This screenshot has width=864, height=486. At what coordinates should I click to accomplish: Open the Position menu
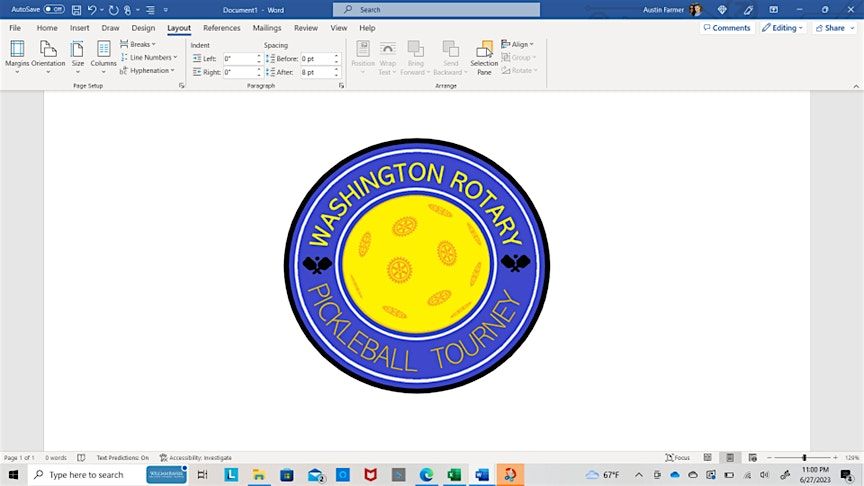click(x=363, y=57)
